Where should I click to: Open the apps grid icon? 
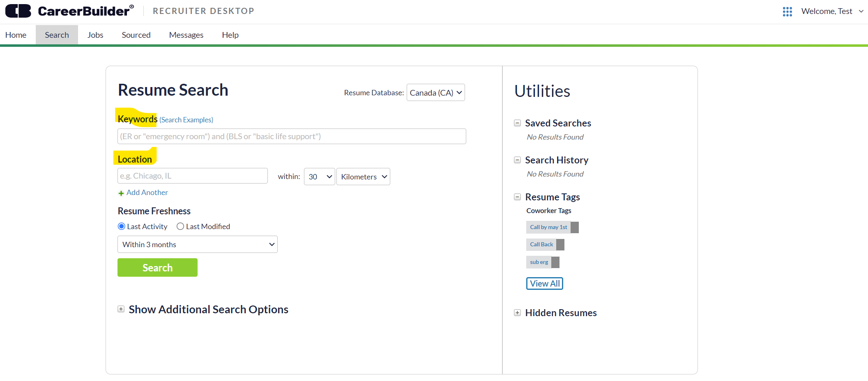point(787,11)
